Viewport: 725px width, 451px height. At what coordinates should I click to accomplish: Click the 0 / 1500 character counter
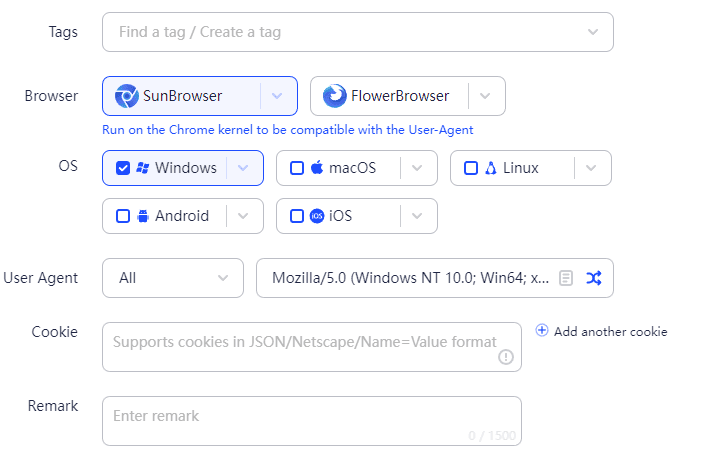tap(492, 435)
